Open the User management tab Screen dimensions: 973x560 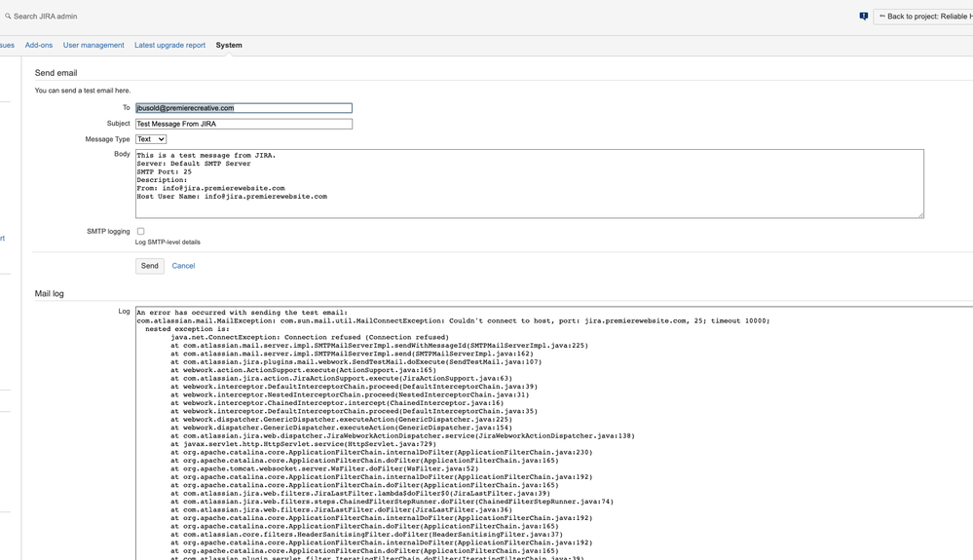coord(94,45)
